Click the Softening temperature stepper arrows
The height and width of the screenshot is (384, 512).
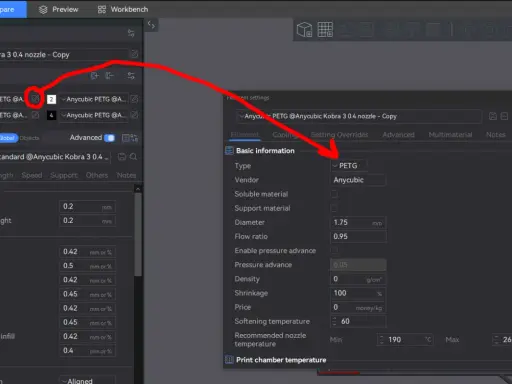pyautogui.click(x=335, y=321)
